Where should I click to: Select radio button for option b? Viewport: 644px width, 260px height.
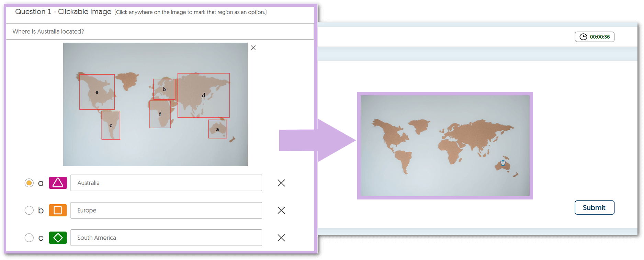coord(29,210)
